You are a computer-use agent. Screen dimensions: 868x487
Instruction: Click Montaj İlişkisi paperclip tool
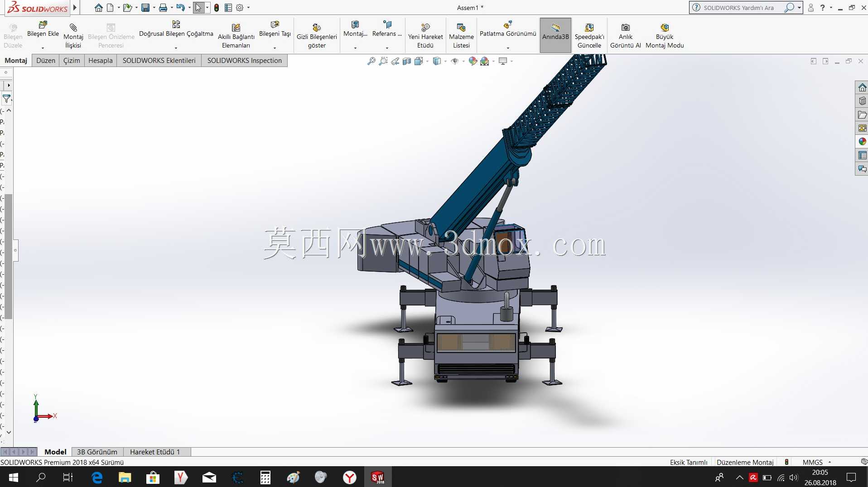tap(73, 35)
